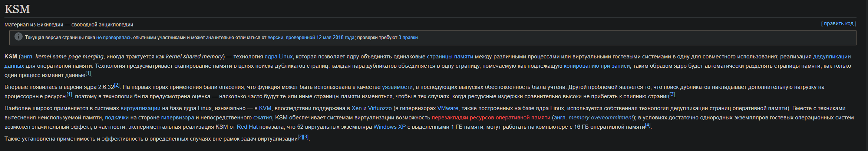Open the «KVM» link
868x151 pixels.
(x=265, y=108)
